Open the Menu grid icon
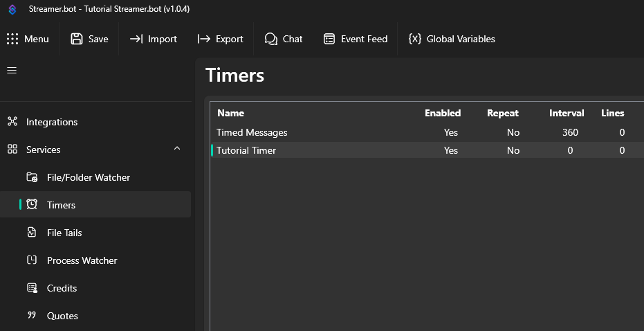The width and height of the screenshot is (644, 331). tap(12, 39)
